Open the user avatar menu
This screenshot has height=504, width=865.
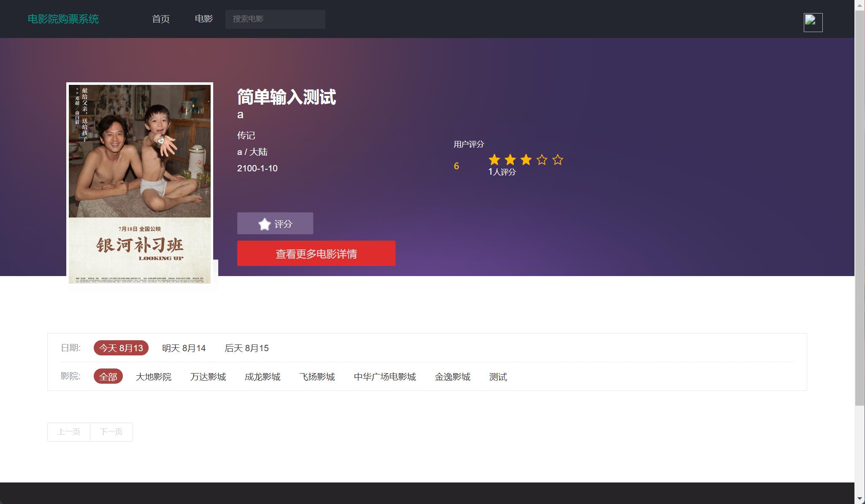[812, 22]
